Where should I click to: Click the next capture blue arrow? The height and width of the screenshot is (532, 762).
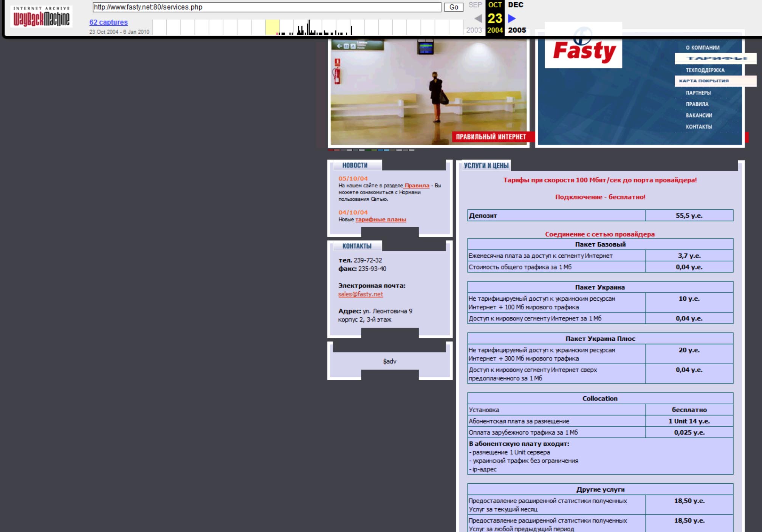tap(512, 18)
